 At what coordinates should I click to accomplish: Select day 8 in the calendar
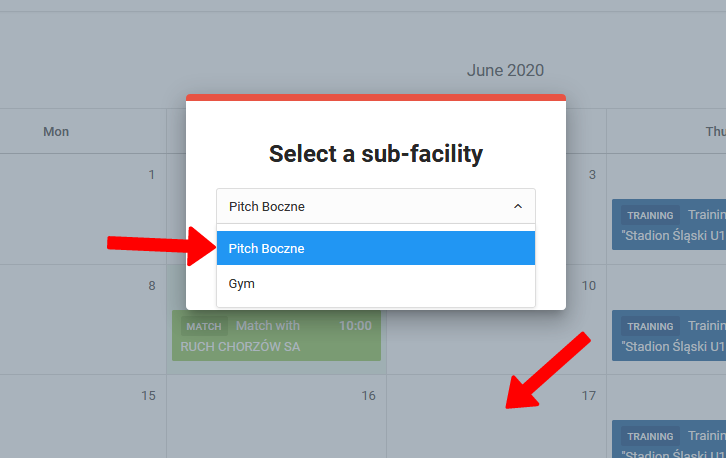click(151, 285)
